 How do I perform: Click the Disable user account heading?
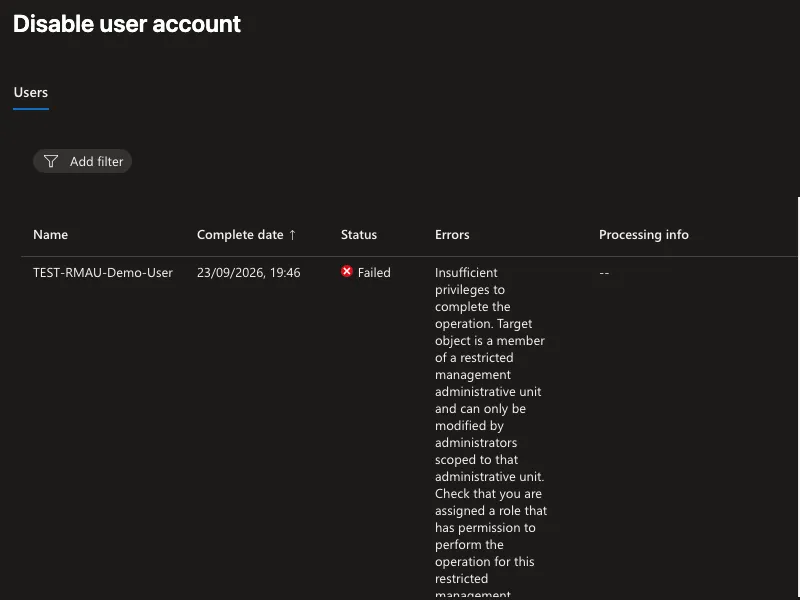pos(127,24)
